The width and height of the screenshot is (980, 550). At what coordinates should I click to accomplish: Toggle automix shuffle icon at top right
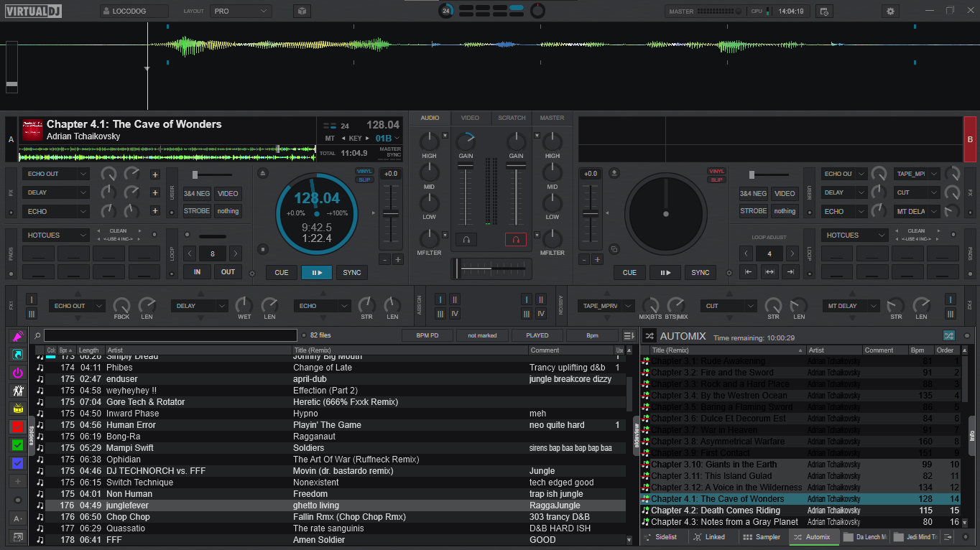948,335
